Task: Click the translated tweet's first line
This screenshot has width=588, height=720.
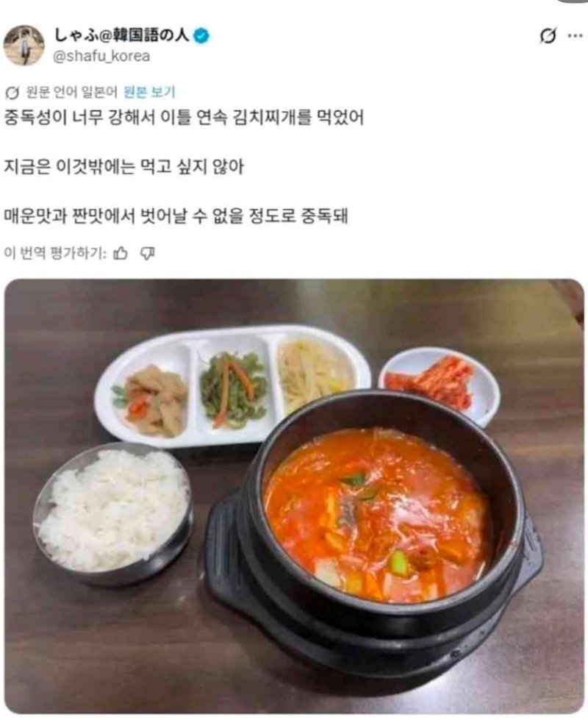Action: click(x=184, y=118)
